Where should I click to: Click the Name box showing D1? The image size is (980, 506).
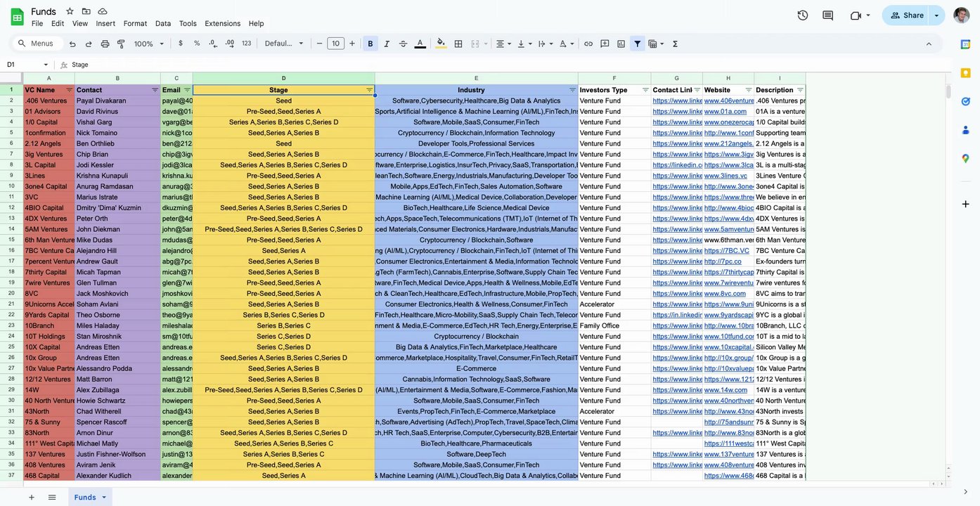coord(27,65)
